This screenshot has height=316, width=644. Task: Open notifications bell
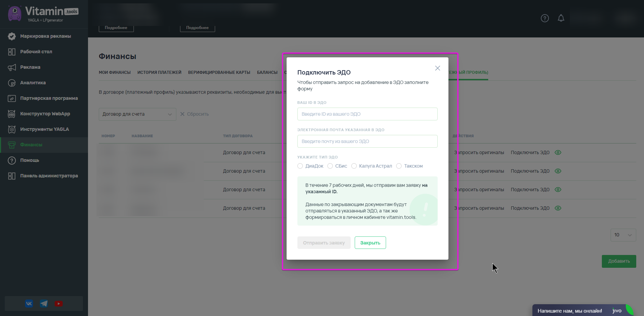click(561, 18)
